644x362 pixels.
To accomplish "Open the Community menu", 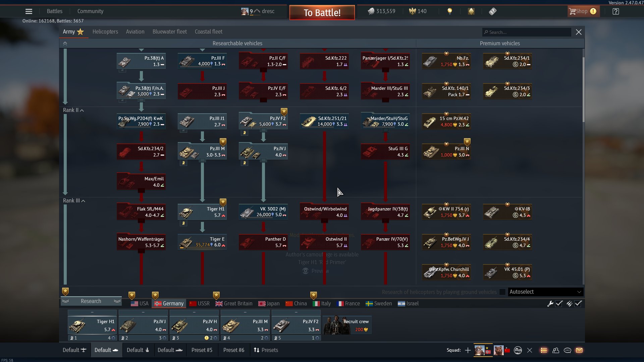I will coord(90,11).
